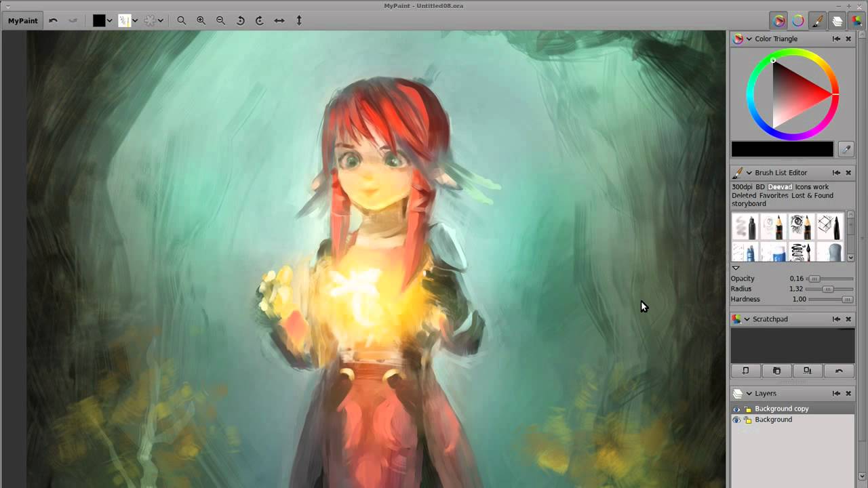Select the BD brush group
This screenshot has height=488, width=868.
point(760,186)
